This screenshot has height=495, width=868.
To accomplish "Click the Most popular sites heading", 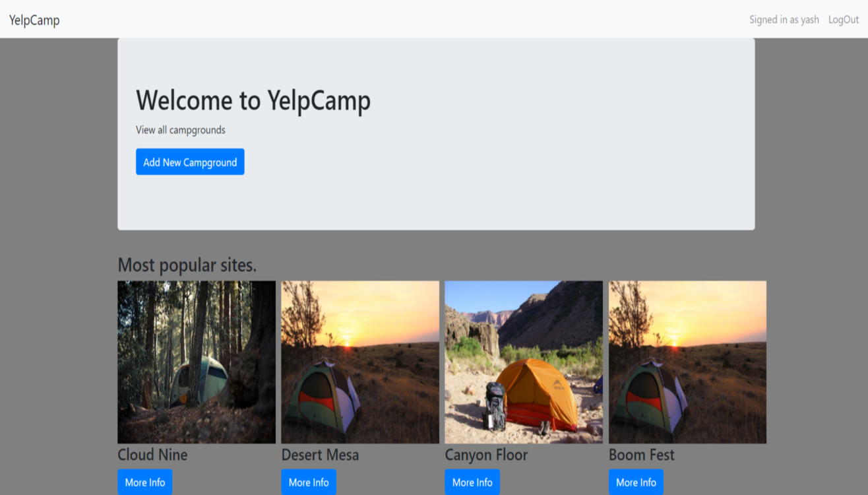I will pos(187,265).
